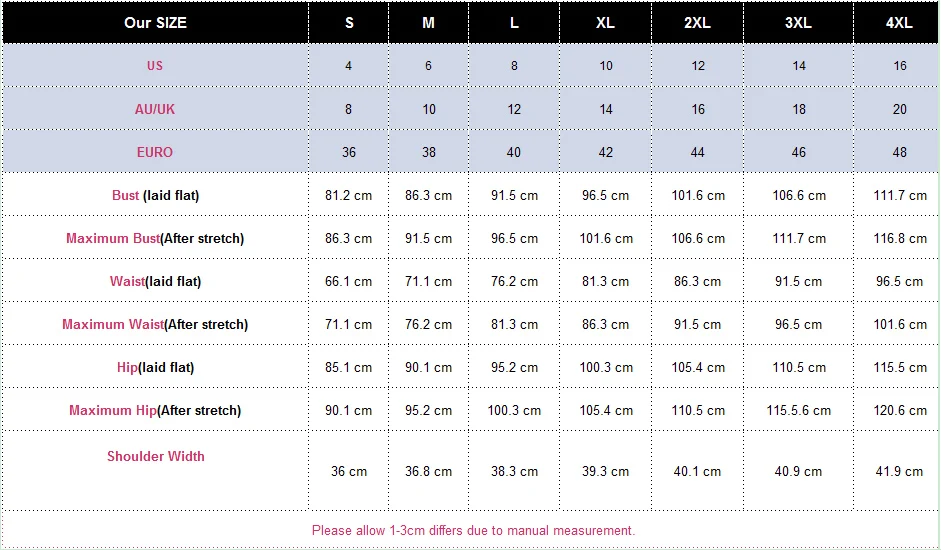
Task: Click the US row label
Action: [155, 65]
